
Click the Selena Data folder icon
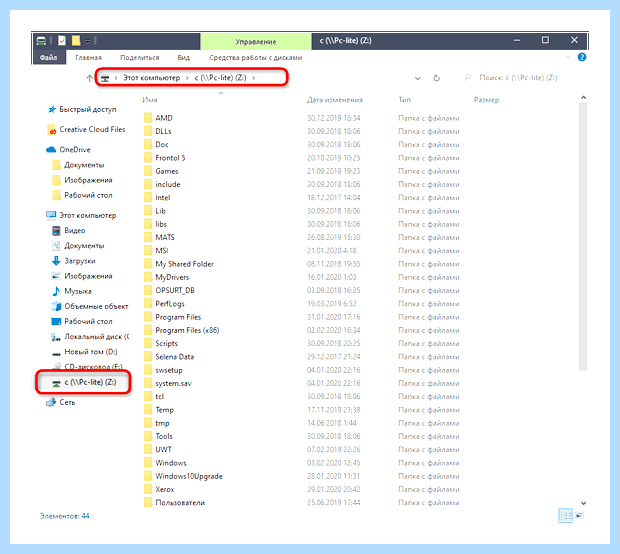pos(148,356)
